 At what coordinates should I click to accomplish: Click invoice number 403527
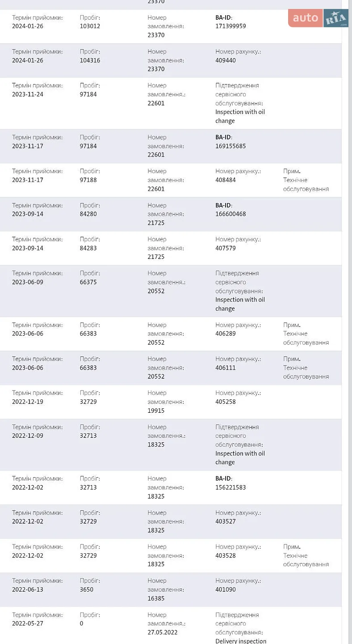tap(226, 521)
